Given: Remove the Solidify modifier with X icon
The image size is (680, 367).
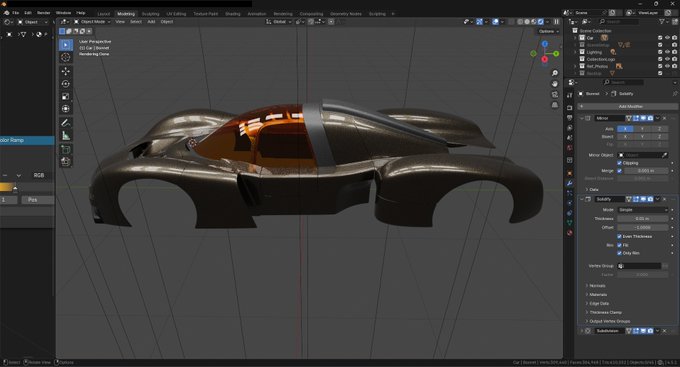Looking at the screenshot, I should (x=664, y=199).
